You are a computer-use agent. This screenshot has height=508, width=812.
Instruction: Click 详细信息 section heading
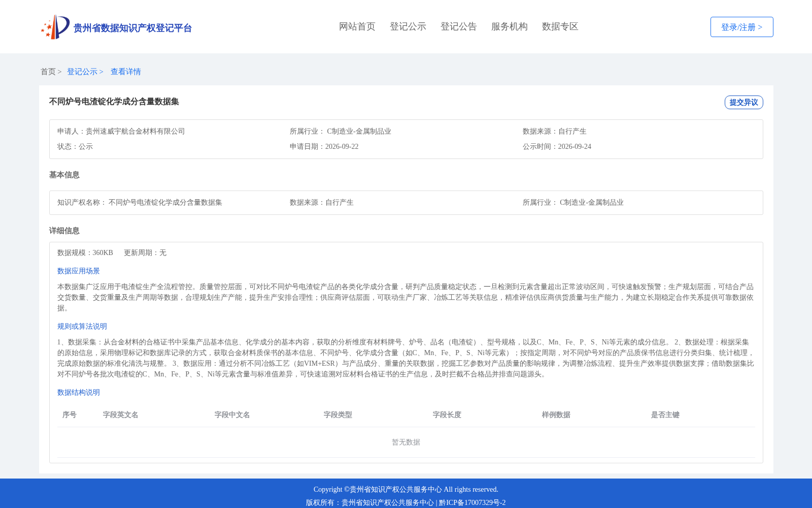(x=64, y=231)
